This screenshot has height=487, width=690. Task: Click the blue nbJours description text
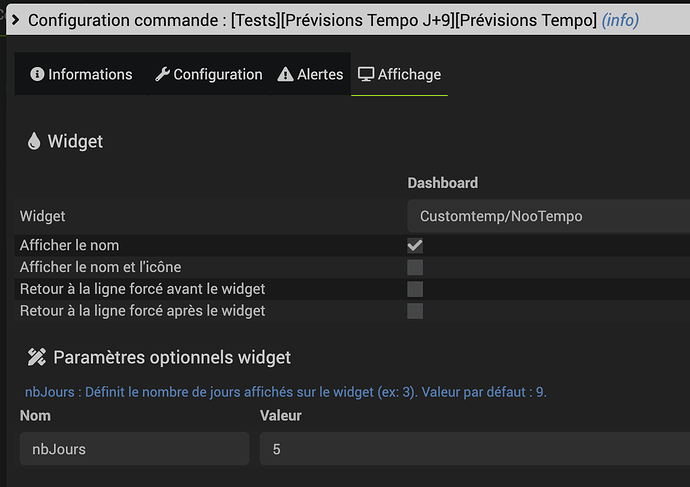pos(285,392)
